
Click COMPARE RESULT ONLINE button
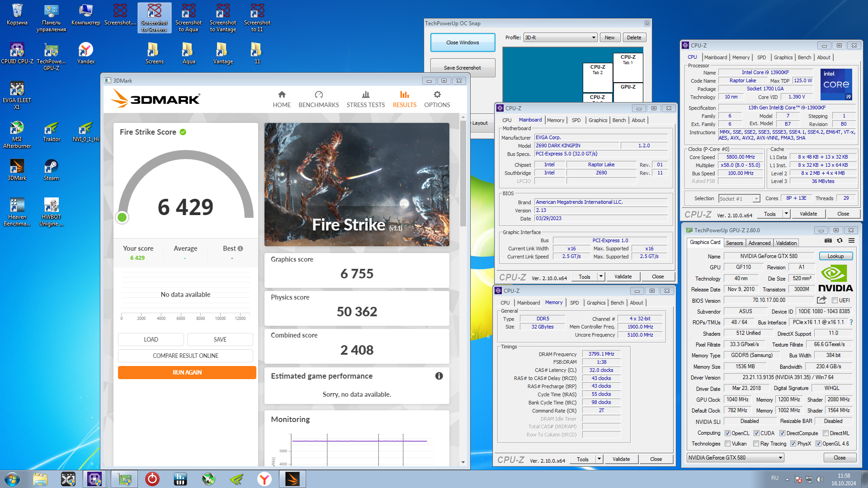(185, 356)
